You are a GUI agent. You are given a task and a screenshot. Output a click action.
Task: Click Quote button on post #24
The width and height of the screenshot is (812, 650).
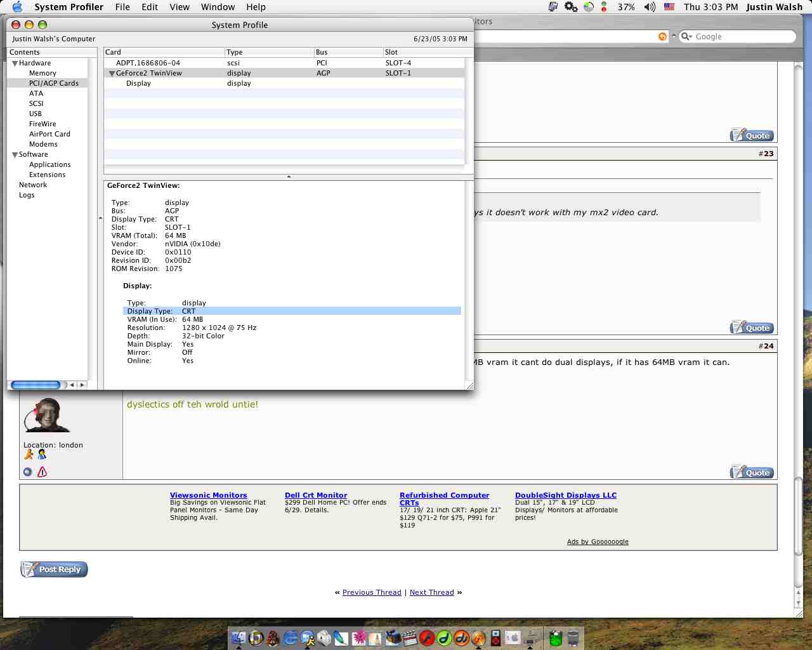752,472
